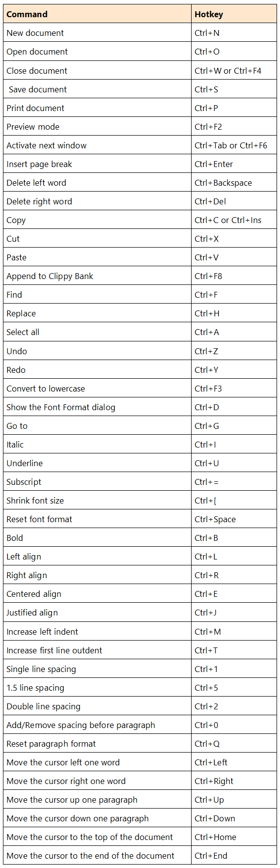This screenshot has width=280, height=868.
Task: Click the Convert to lowercase row
Action: (140, 388)
